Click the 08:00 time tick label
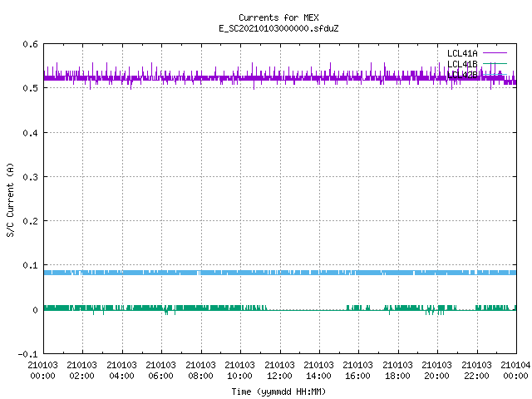 pos(200,376)
